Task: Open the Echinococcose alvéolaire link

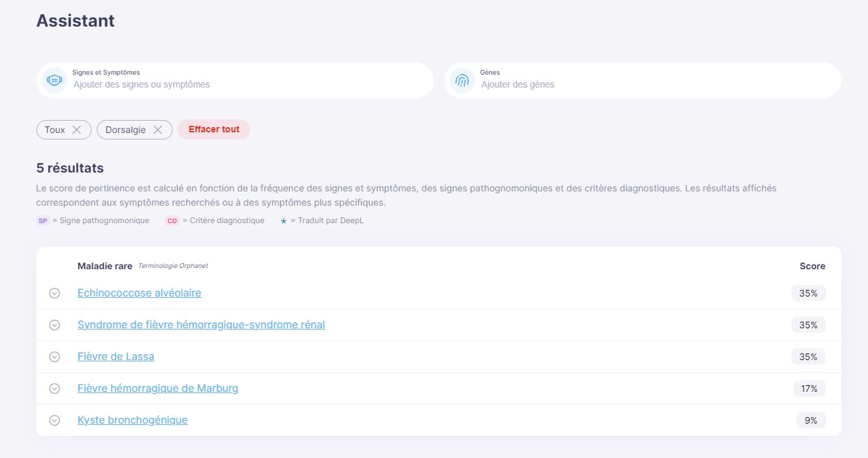Action: (139, 293)
